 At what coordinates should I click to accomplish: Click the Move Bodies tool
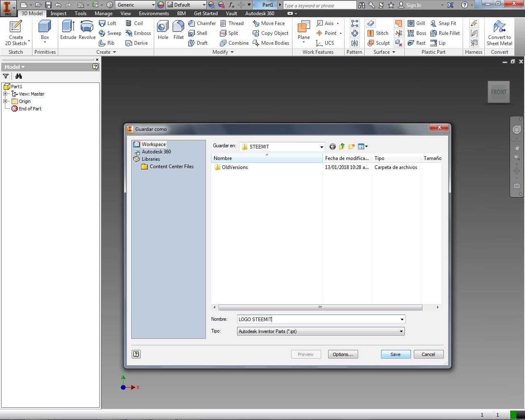click(x=271, y=43)
